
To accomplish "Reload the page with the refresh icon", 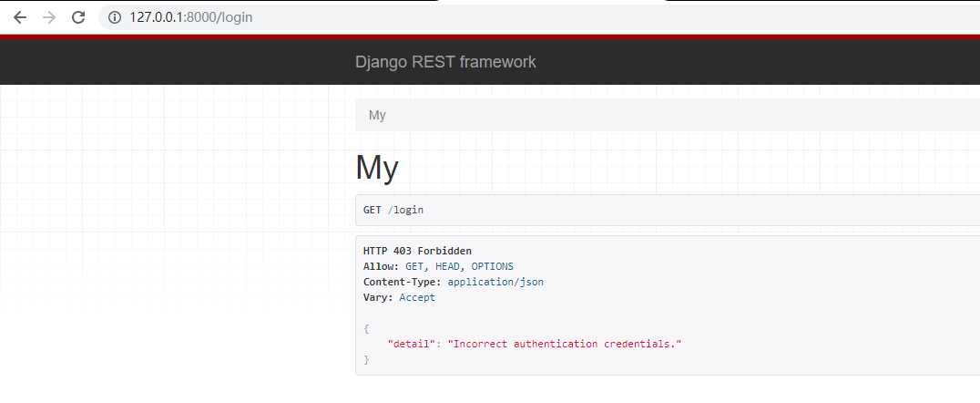I will tap(78, 17).
